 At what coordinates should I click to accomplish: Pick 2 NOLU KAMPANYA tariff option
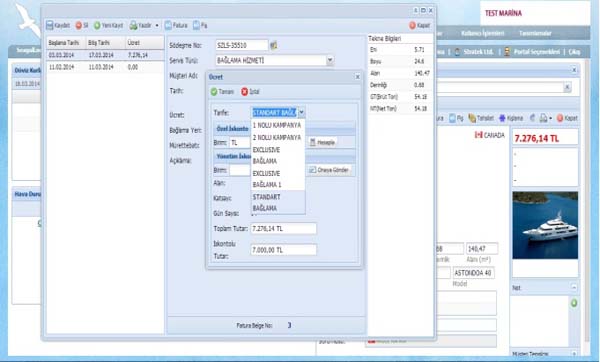277,137
